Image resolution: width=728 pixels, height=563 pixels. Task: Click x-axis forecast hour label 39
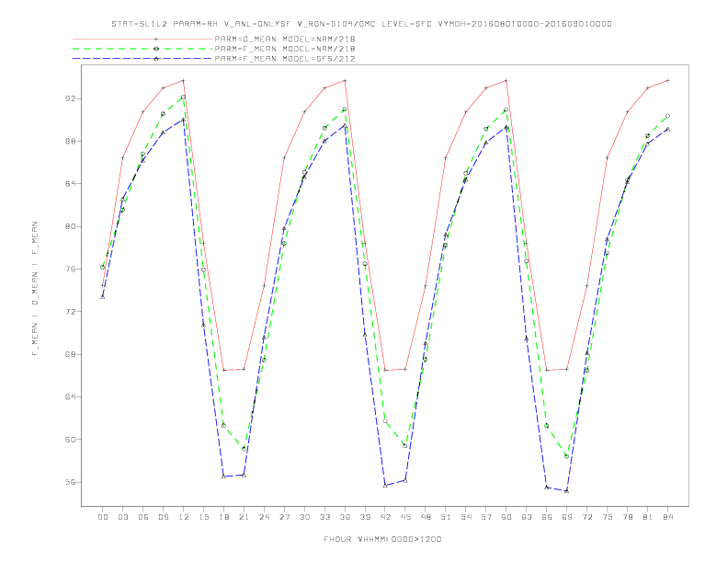[x=365, y=517]
